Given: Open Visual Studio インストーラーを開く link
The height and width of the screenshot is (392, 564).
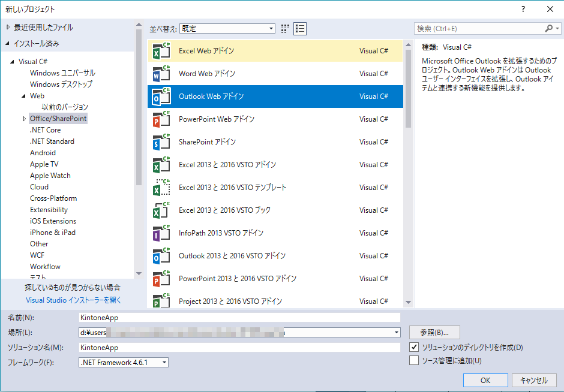Looking at the screenshot, I should (x=73, y=300).
